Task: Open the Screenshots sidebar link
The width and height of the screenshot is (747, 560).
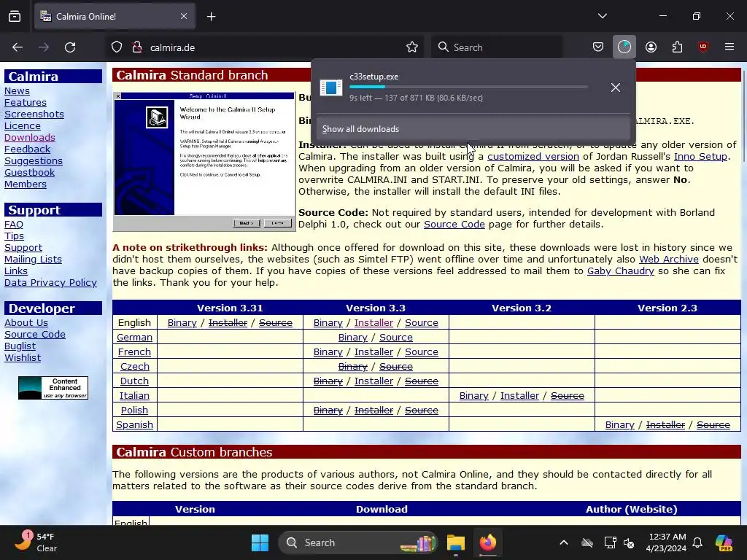Action: pyautogui.click(x=34, y=114)
